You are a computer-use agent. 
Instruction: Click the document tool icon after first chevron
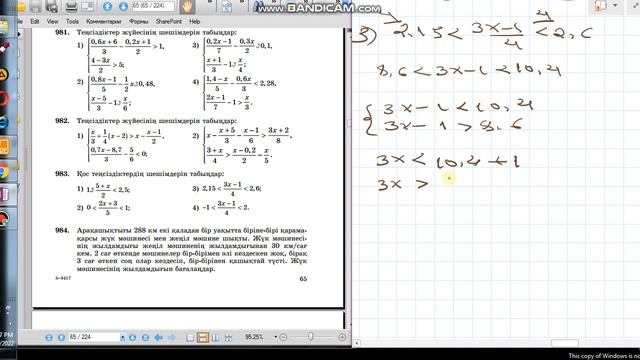pyautogui.click(x=227, y=7)
